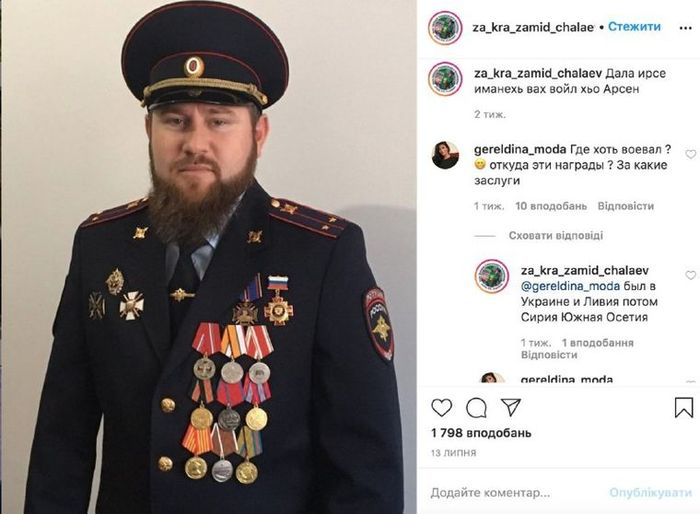Like gereldina_moda's comment about awards
Screen dimensions: 700x514
click(691, 154)
